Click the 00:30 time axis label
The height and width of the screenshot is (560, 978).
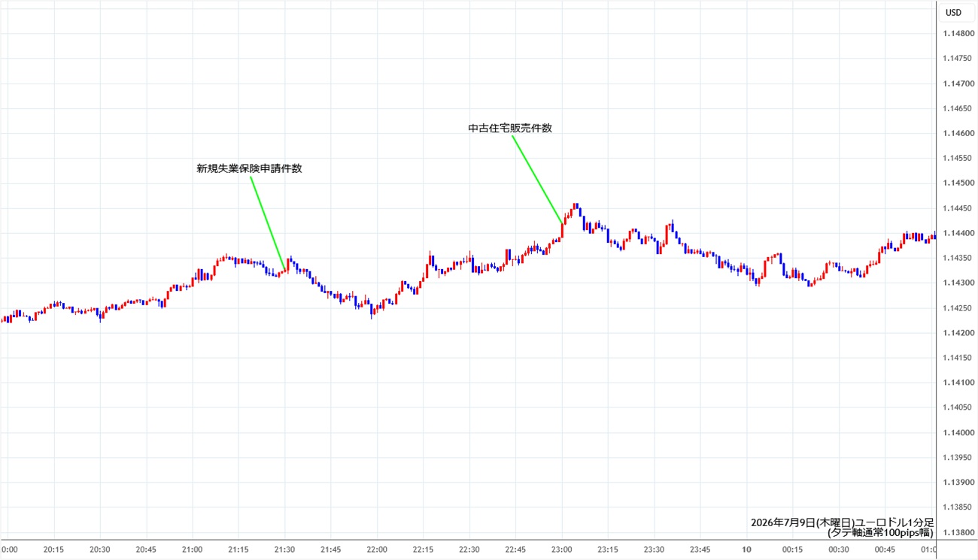point(839,549)
